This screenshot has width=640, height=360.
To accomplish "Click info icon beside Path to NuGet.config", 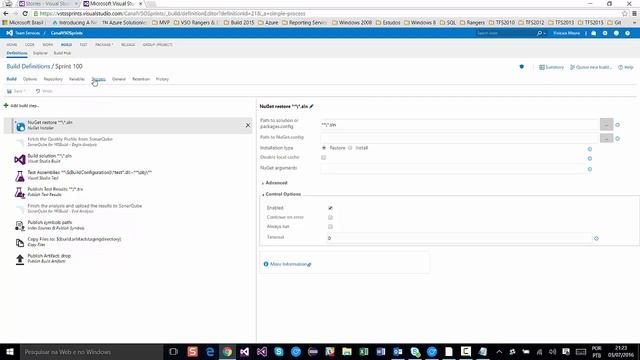I will point(618,138).
